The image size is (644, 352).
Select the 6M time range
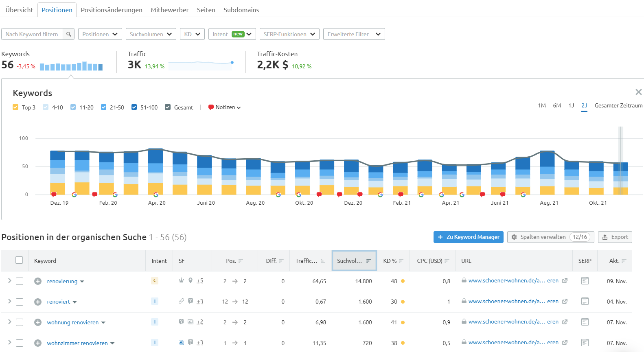click(x=557, y=105)
